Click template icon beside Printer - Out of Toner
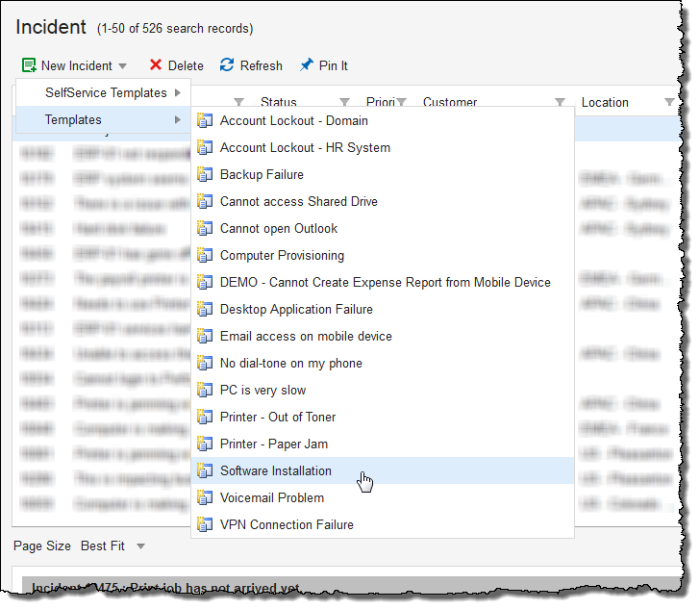 click(205, 417)
